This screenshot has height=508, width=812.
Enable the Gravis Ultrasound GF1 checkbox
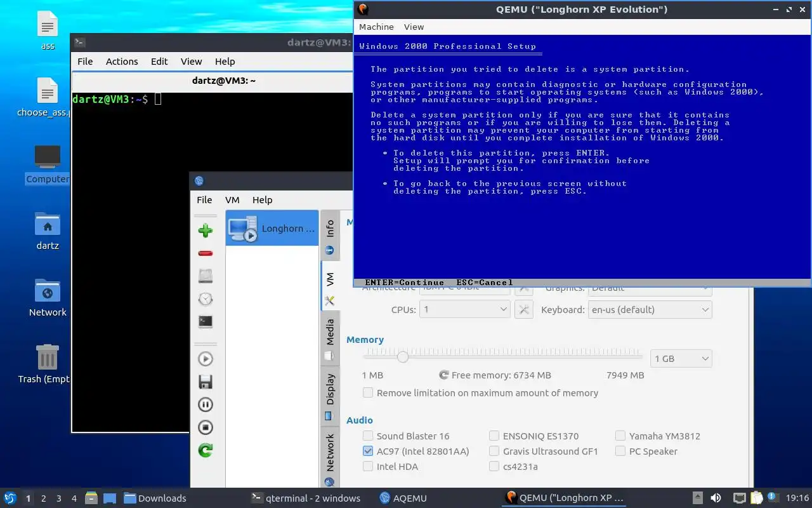[x=494, y=451]
